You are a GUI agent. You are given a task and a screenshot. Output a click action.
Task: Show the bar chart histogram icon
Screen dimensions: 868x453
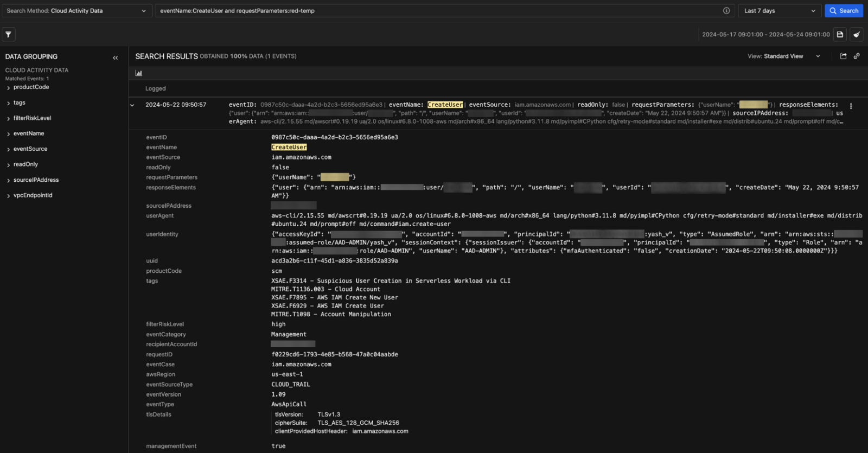139,73
